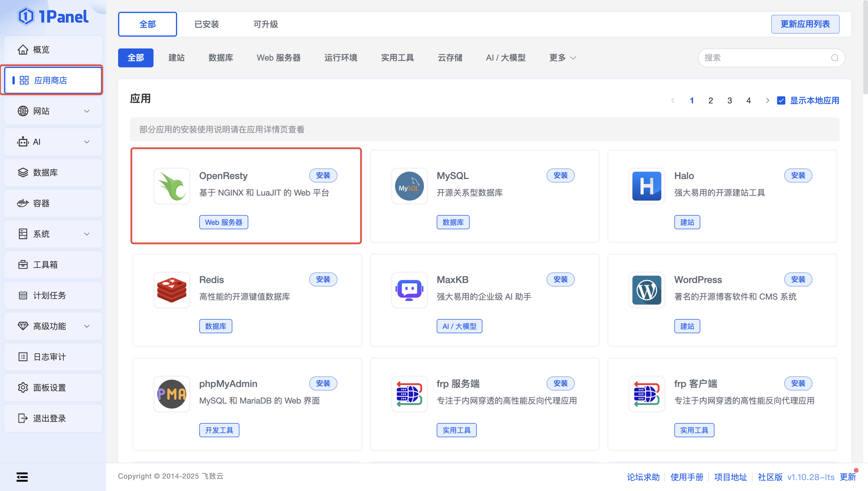Viewport: 868px width, 491px height.
Task: Expand the 高级功能 sidebar submenu chevron
Action: [87, 326]
